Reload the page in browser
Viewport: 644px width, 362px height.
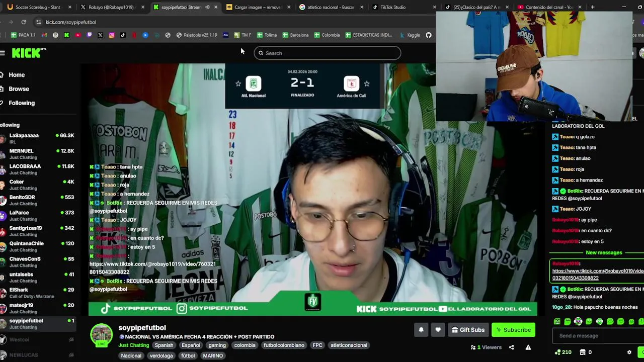pyautogui.click(x=24, y=22)
